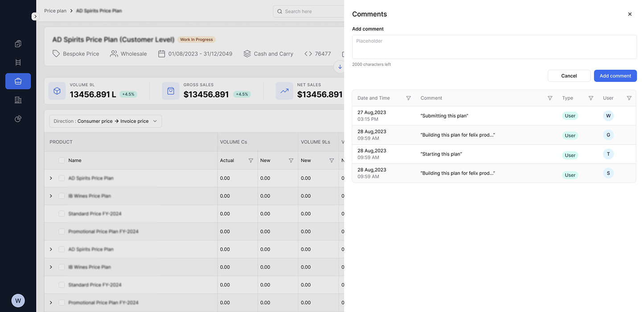Expand the first IB Wines Price Plan row
The height and width of the screenshot is (312, 644).
[x=51, y=196]
